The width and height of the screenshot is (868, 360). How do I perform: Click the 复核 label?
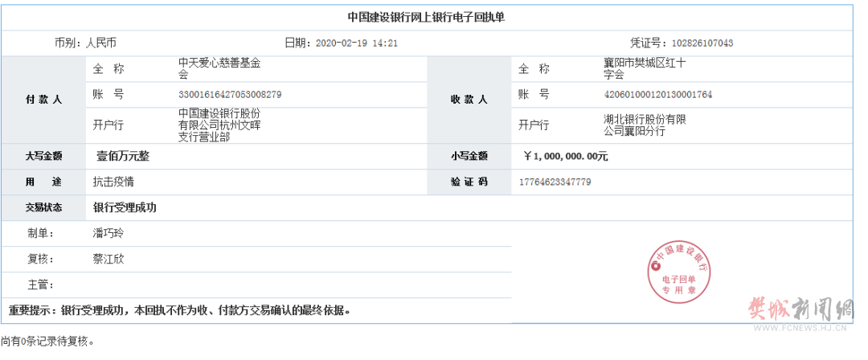point(41,259)
